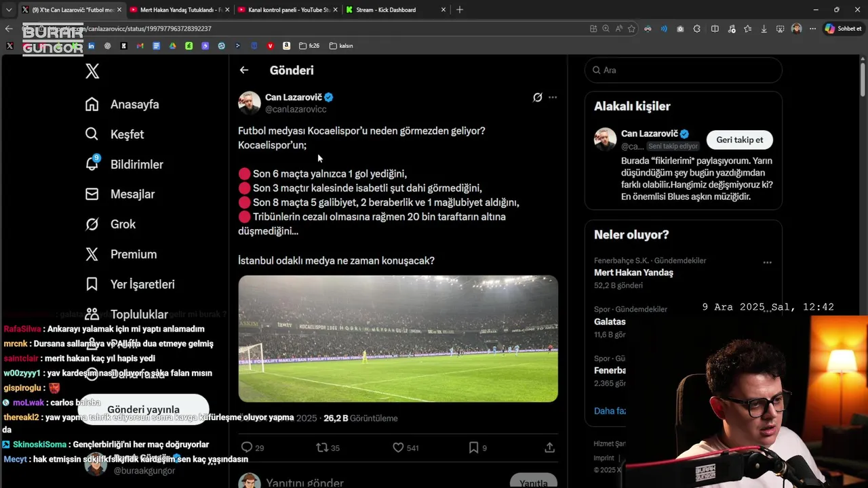
Task: Click the @canlazarovicc handle
Action: coord(296,109)
